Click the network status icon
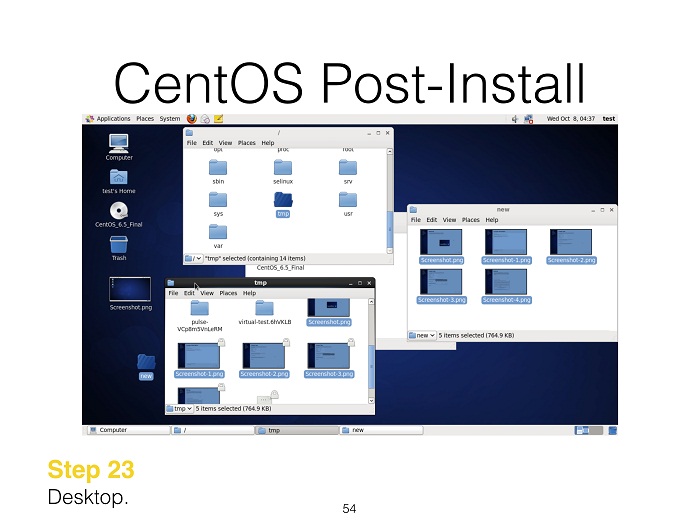Image resolution: width=700 pixels, height=525 pixels. coord(529,119)
